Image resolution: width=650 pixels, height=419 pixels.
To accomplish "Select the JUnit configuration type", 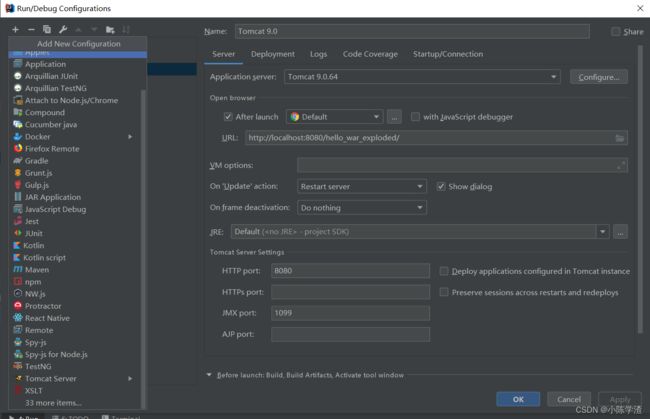I will tap(78, 233).
